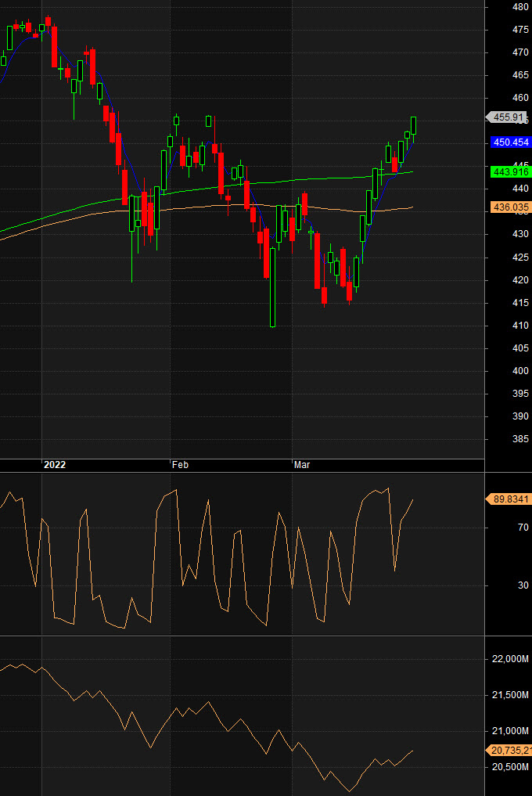Viewport: 532px width, 796px height.
Task: Click the 30 oversold level label
Action: tap(523, 585)
